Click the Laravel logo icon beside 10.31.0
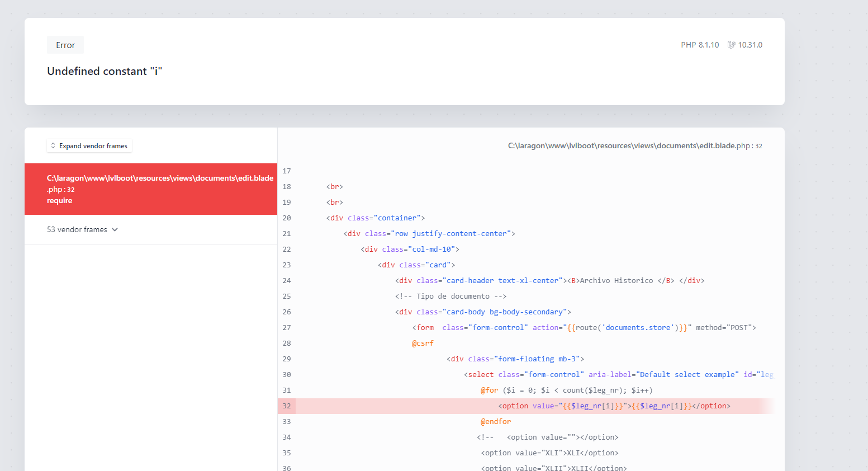 (731, 45)
